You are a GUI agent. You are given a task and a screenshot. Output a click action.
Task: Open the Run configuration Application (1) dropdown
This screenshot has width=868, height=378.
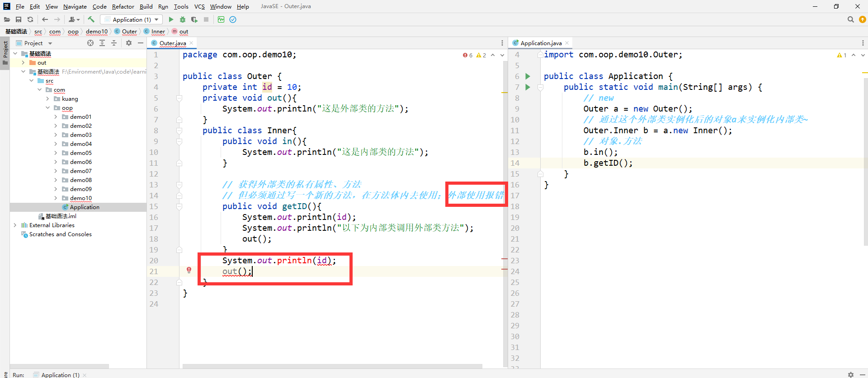tap(131, 19)
